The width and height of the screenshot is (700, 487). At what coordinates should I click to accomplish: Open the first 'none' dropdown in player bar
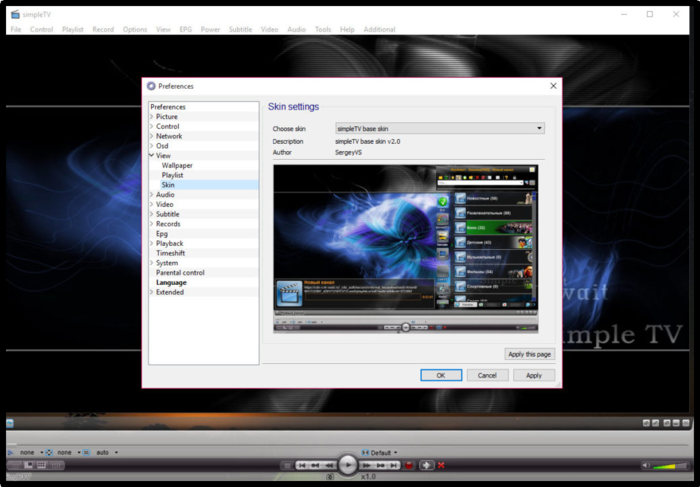pyautogui.click(x=31, y=453)
